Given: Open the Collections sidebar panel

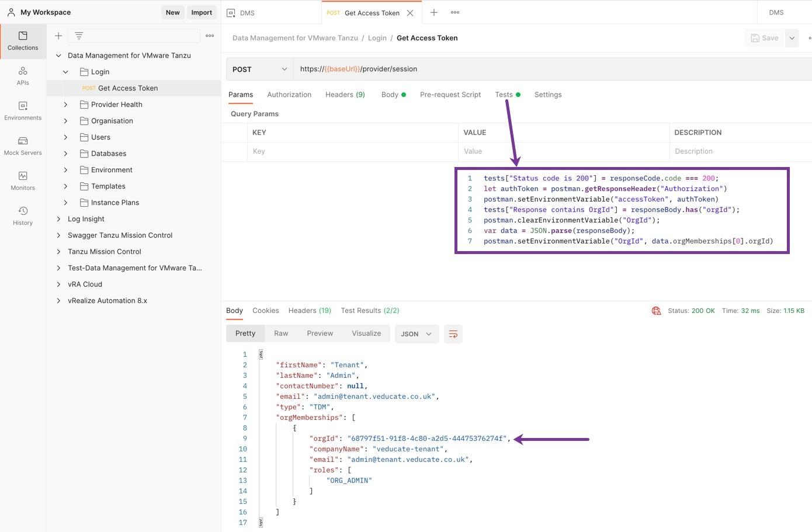Looking at the screenshot, I should (23, 41).
